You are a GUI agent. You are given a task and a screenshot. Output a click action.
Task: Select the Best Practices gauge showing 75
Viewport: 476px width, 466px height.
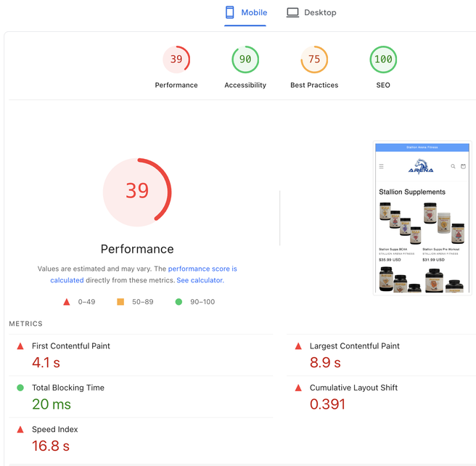314,60
